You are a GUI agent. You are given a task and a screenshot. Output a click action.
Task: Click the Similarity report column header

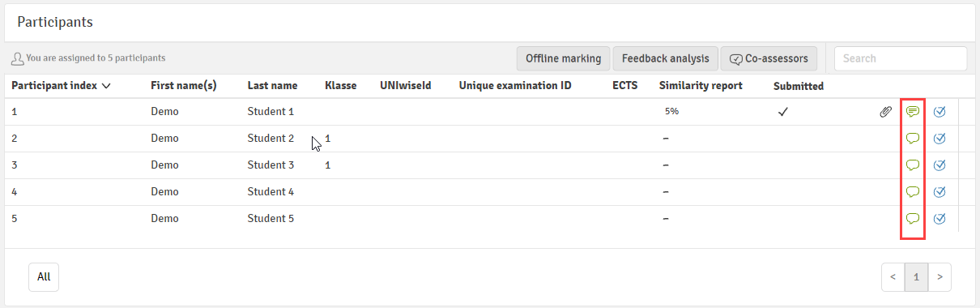pos(701,86)
